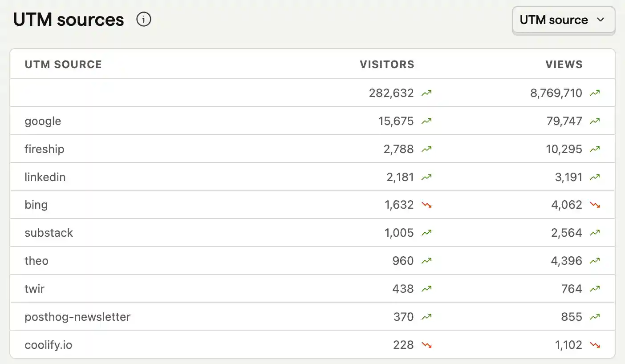The width and height of the screenshot is (625, 364).
Task: Click the fireship views upward trend icon
Action: (x=595, y=149)
